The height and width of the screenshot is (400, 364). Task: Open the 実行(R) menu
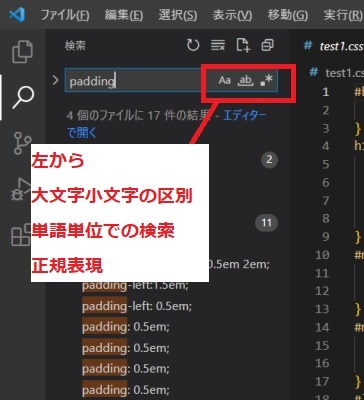343,15
